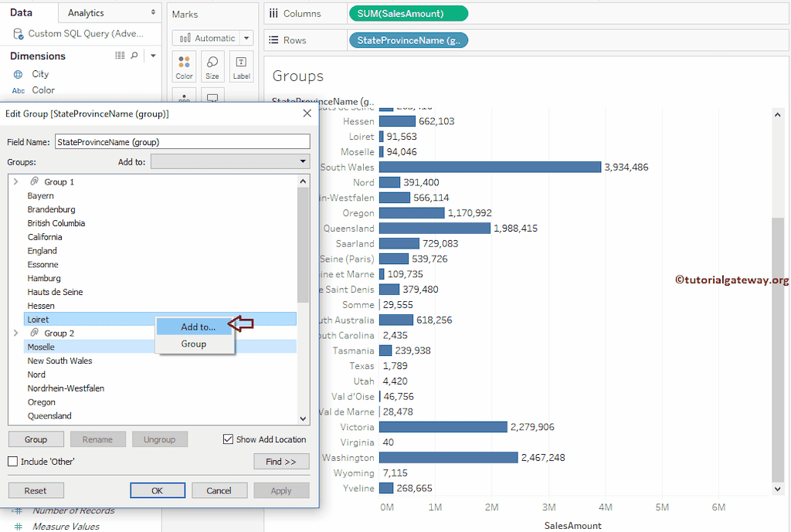This screenshot has width=791, height=532.
Task: Click the Color marks card icon
Action: coord(184,63)
